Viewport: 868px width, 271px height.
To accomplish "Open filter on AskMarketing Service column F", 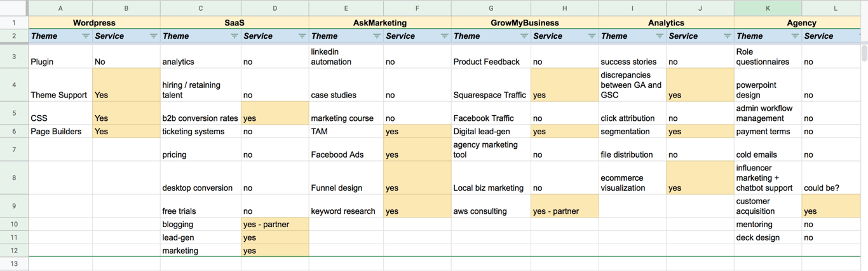I will 444,36.
